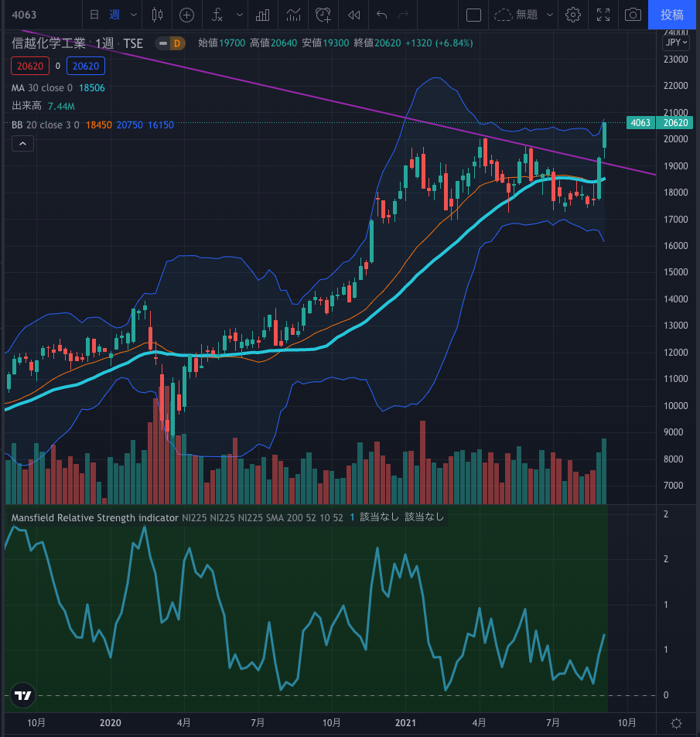This screenshot has width=700, height=737.
Task: Undo the last chart action
Action: 382,15
